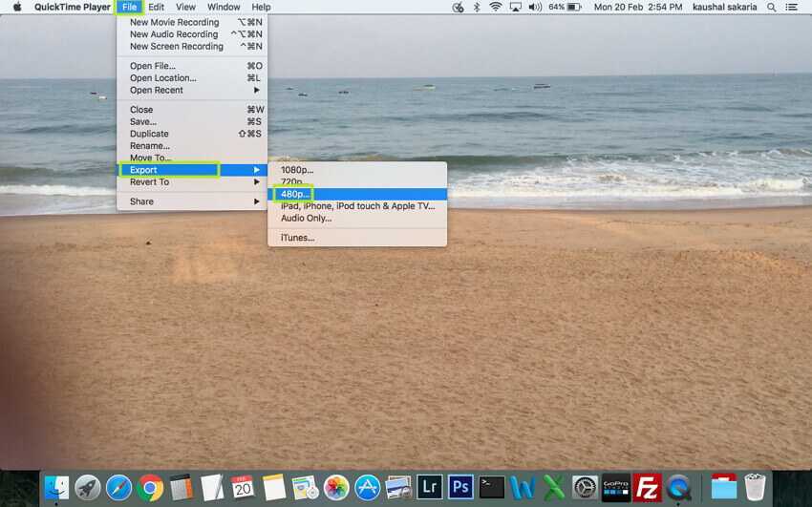Click iTunes… in Export submenu
Image resolution: width=812 pixels, height=507 pixels.
[297, 237]
